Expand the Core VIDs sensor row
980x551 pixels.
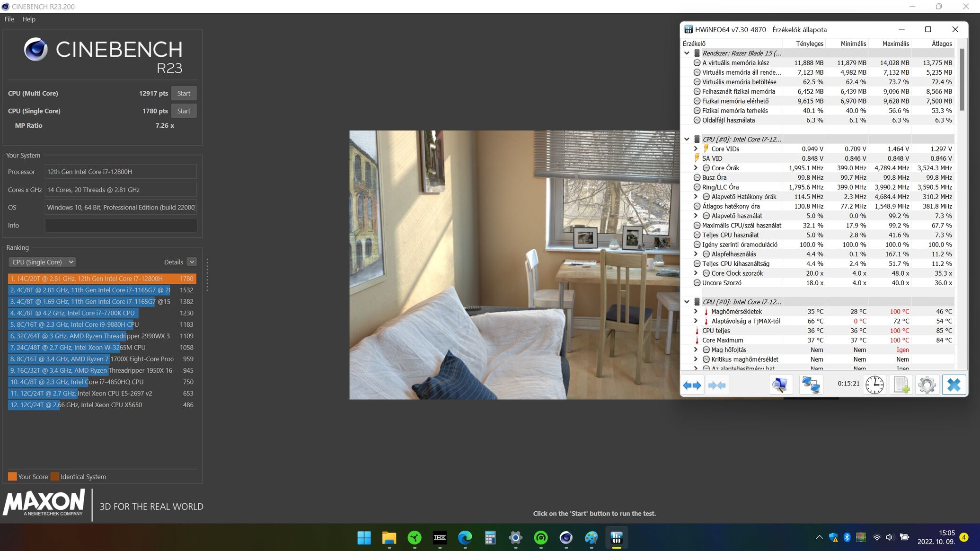click(x=696, y=149)
